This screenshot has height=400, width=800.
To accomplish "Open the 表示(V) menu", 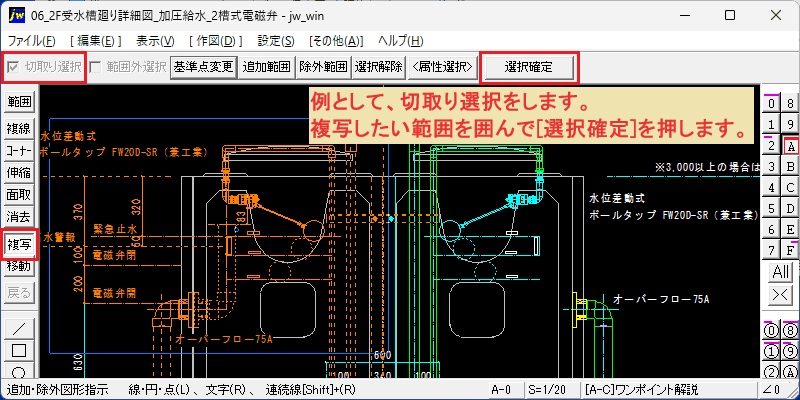I will pos(155,41).
